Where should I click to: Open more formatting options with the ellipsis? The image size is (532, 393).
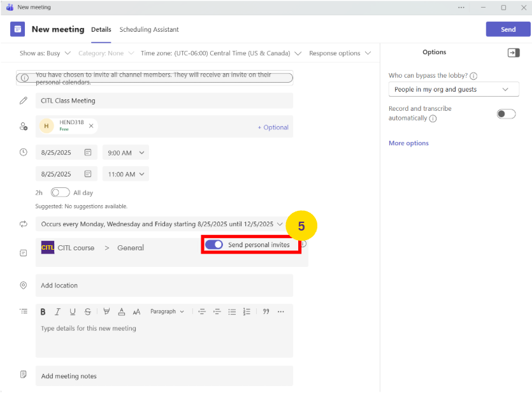pyautogui.click(x=281, y=311)
